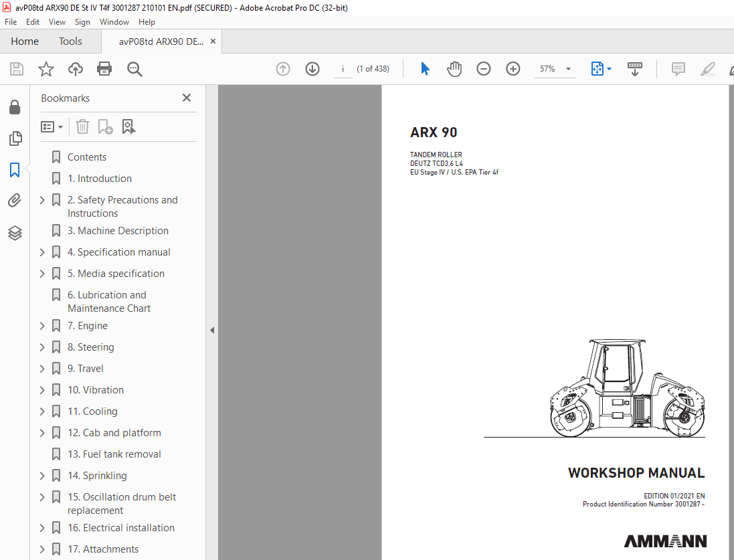Switch to the Home tab
734x560 pixels.
tap(25, 41)
